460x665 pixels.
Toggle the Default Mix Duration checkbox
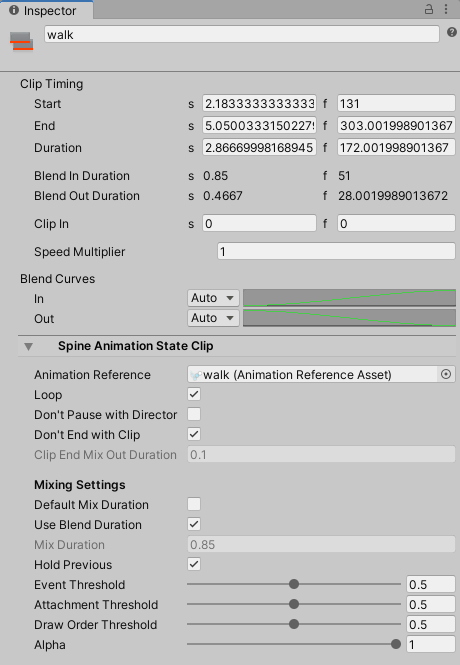194,504
